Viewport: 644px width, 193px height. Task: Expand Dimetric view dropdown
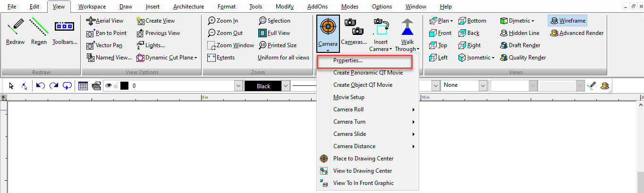[x=533, y=21]
